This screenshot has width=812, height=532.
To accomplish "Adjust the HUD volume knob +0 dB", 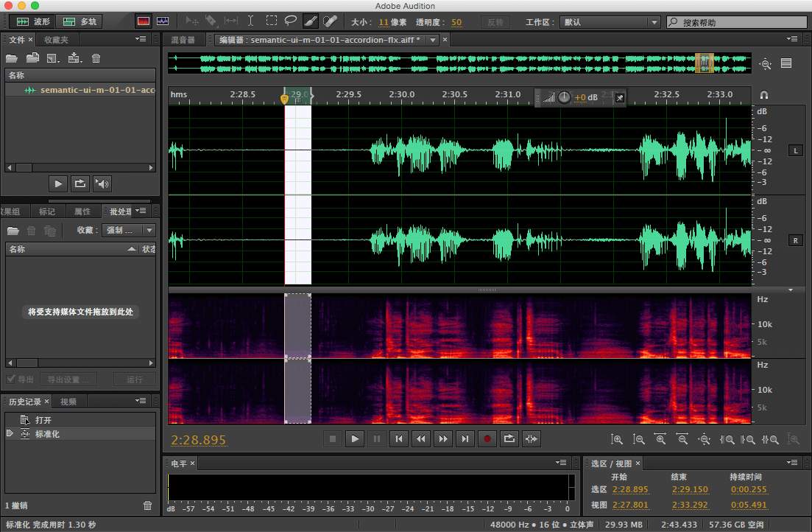I will [564, 97].
